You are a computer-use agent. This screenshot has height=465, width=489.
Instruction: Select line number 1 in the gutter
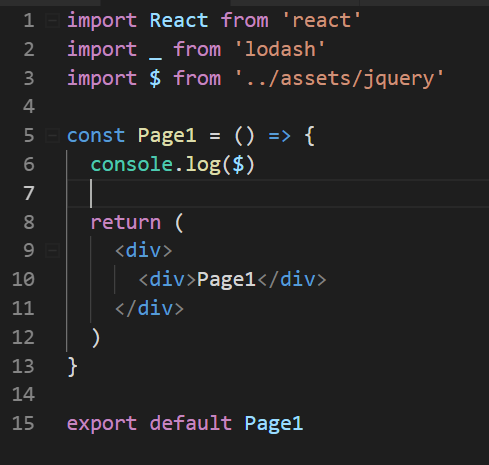pos(29,21)
